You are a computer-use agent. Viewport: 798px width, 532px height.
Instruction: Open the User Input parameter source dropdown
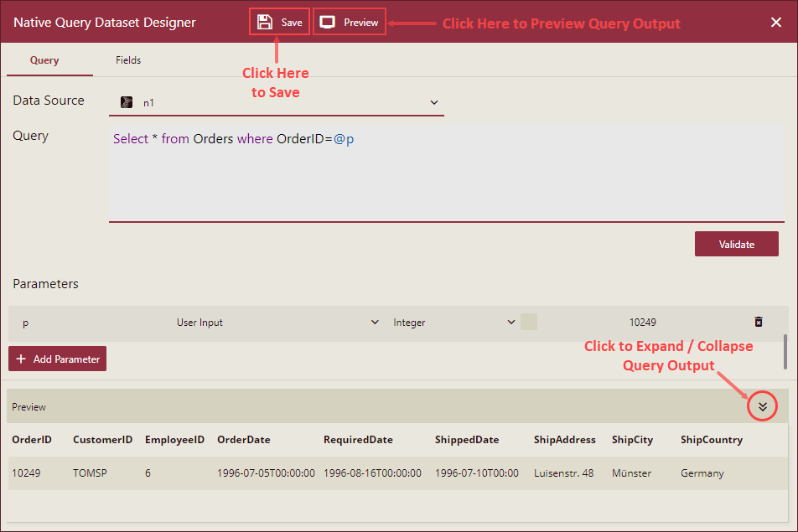click(375, 322)
